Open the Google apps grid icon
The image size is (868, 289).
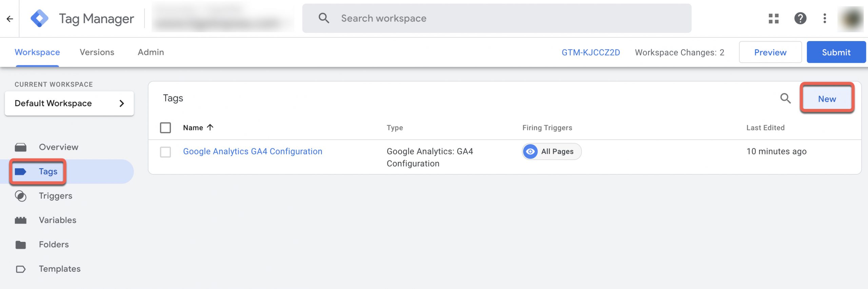point(773,18)
